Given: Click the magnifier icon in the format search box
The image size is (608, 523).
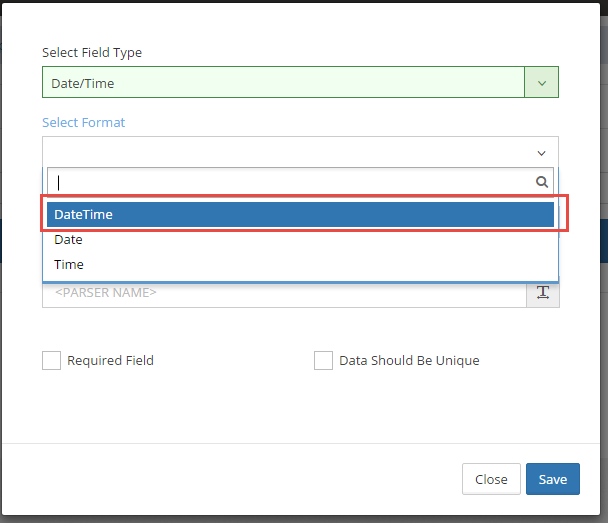Looking at the screenshot, I should (542, 182).
